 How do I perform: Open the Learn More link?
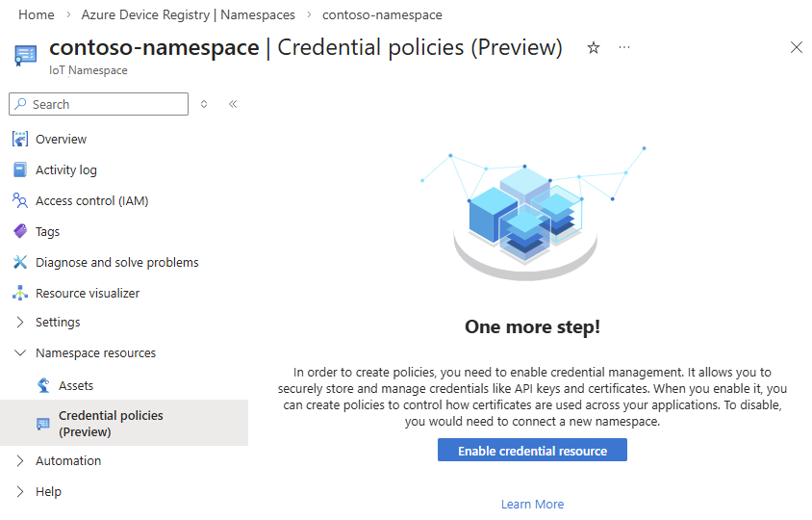pos(532,505)
